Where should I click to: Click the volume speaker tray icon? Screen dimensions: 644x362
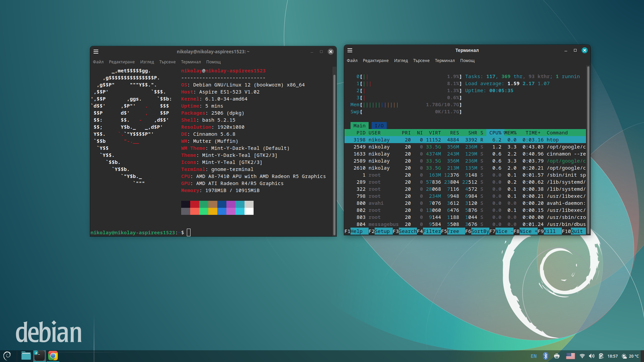coord(592,356)
